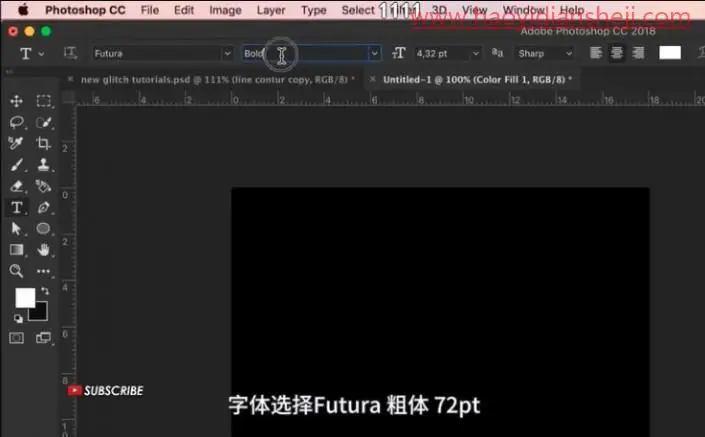Center align text

click(616, 53)
